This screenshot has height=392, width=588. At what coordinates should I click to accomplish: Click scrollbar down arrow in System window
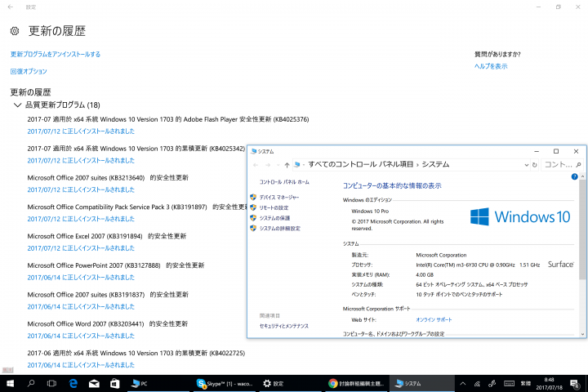[582, 334]
